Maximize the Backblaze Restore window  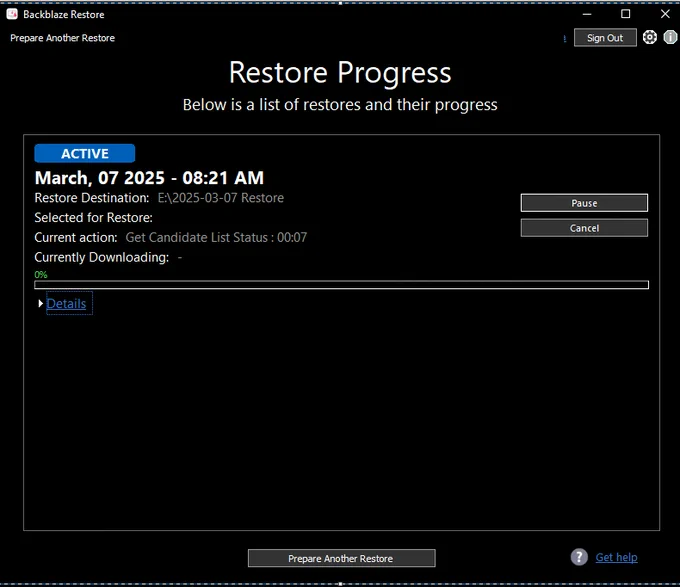pyautogui.click(x=625, y=14)
